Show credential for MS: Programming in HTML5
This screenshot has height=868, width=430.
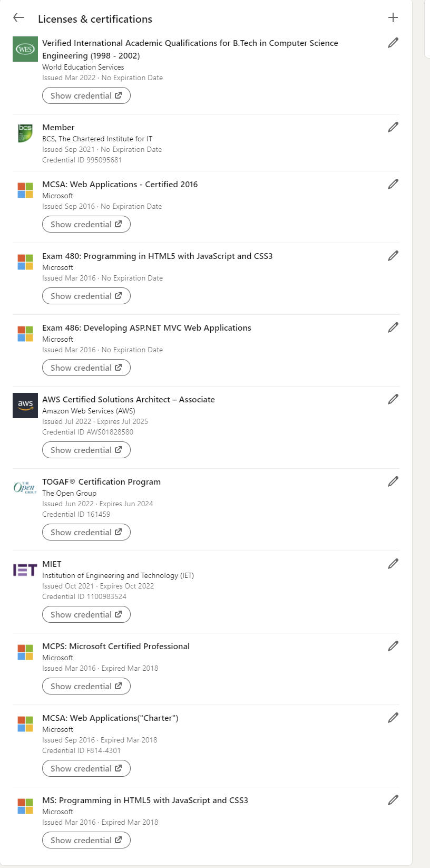[x=86, y=840]
